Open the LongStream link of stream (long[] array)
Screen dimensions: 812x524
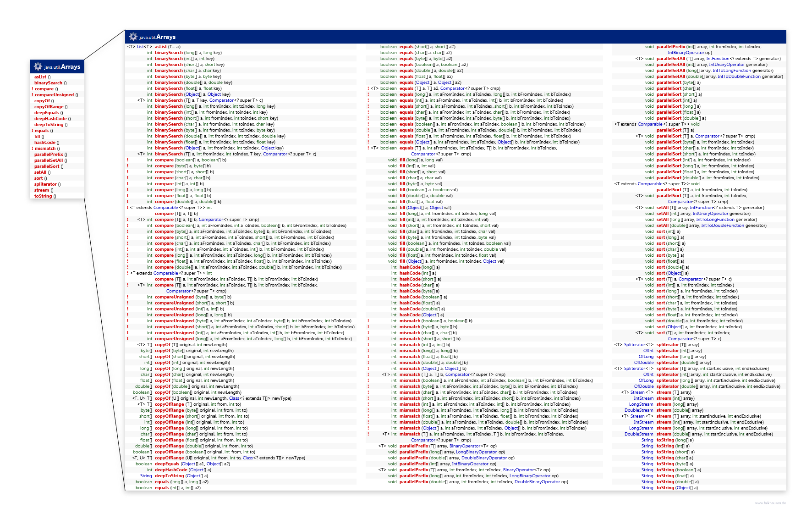(x=641, y=404)
